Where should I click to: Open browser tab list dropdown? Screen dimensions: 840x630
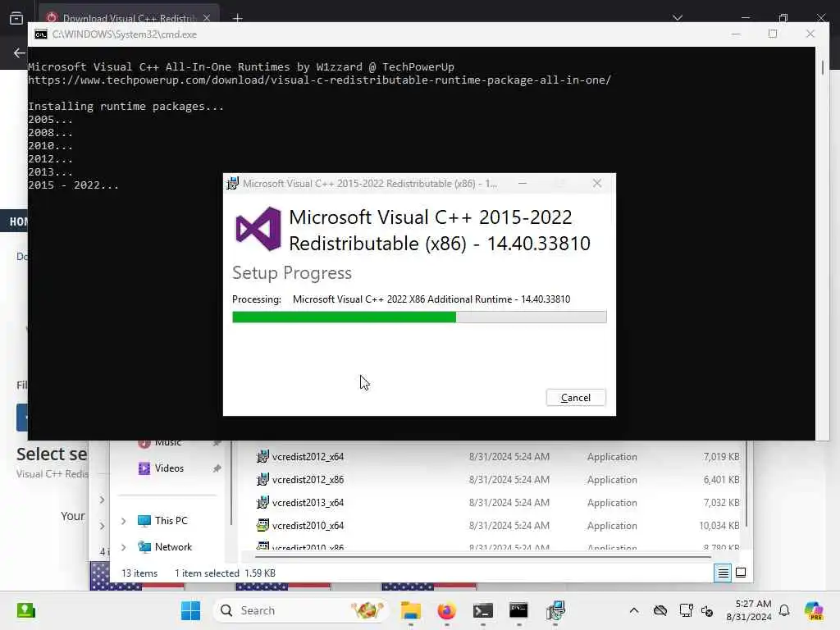pos(678,18)
